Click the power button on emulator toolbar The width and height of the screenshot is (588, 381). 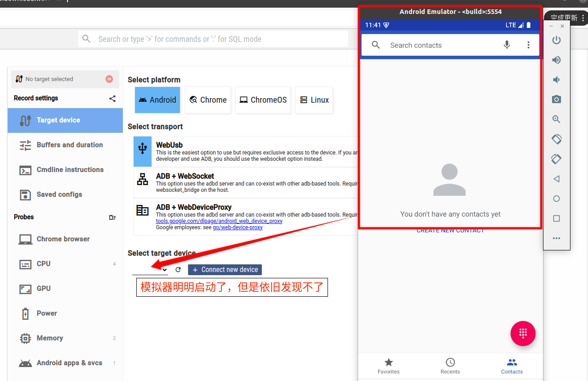[557, 40]
